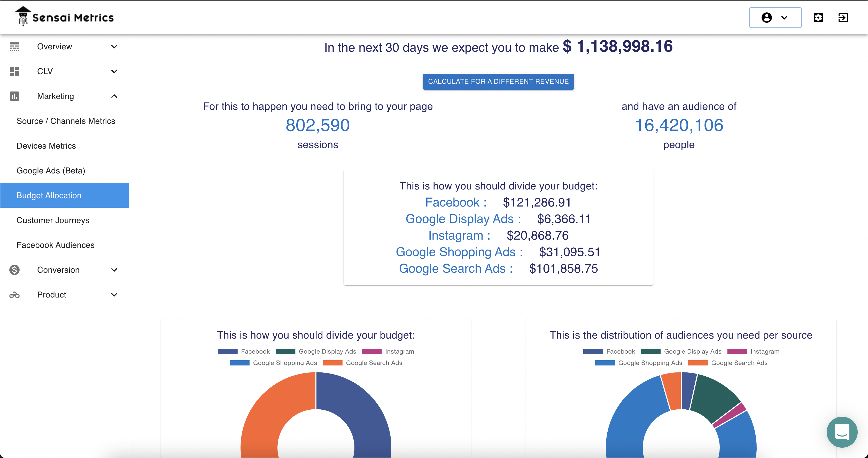Click the Google Search Ads budget $101,858.75
The height and width of the screenshot is (458, 868).
coord(563,269)
